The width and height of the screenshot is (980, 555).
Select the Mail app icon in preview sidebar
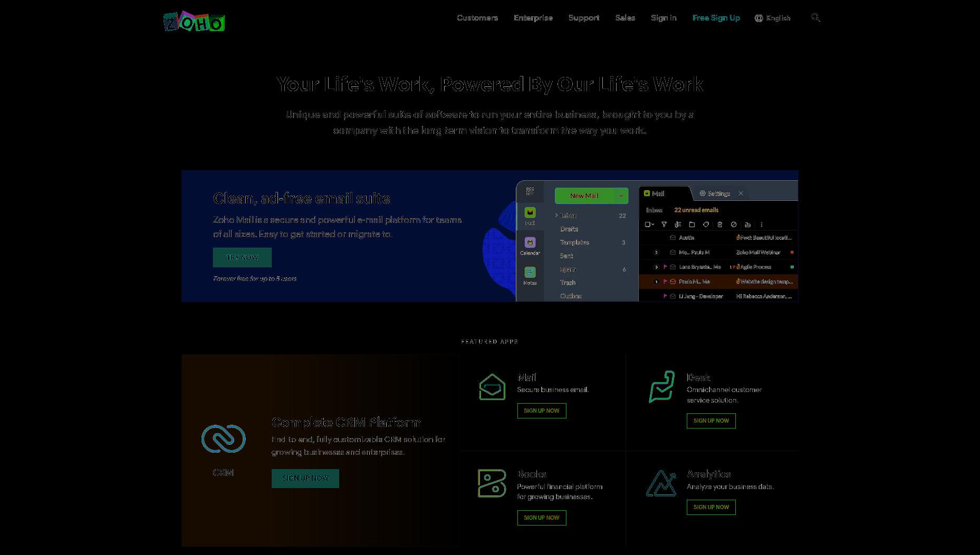530,212
